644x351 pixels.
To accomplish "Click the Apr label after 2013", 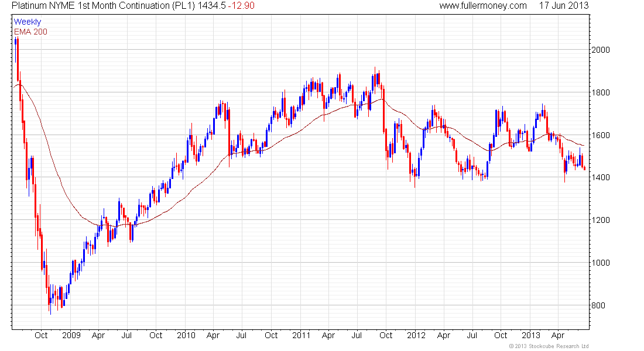I will click(x=558, y=335).
